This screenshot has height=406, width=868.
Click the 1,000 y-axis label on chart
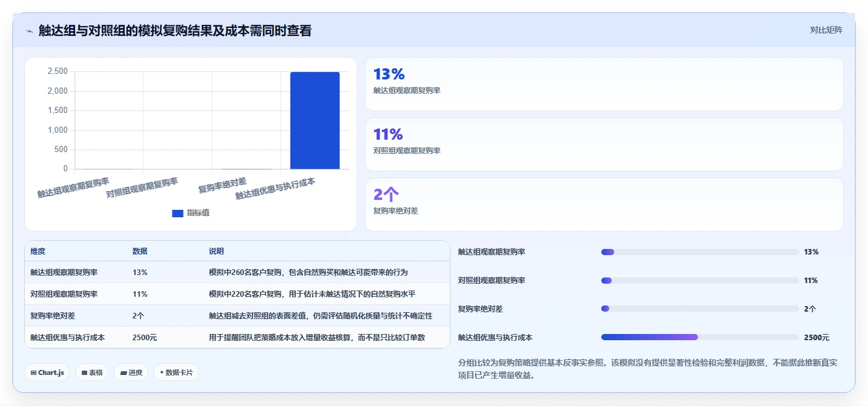coord(58,130)
